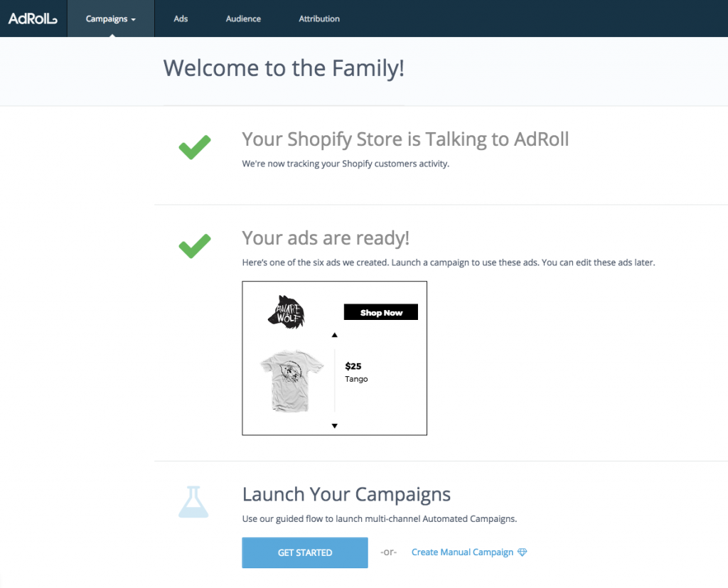Screen dimensions: 728x588
Task: Click the Tango product name
Action: pos(356,379)
